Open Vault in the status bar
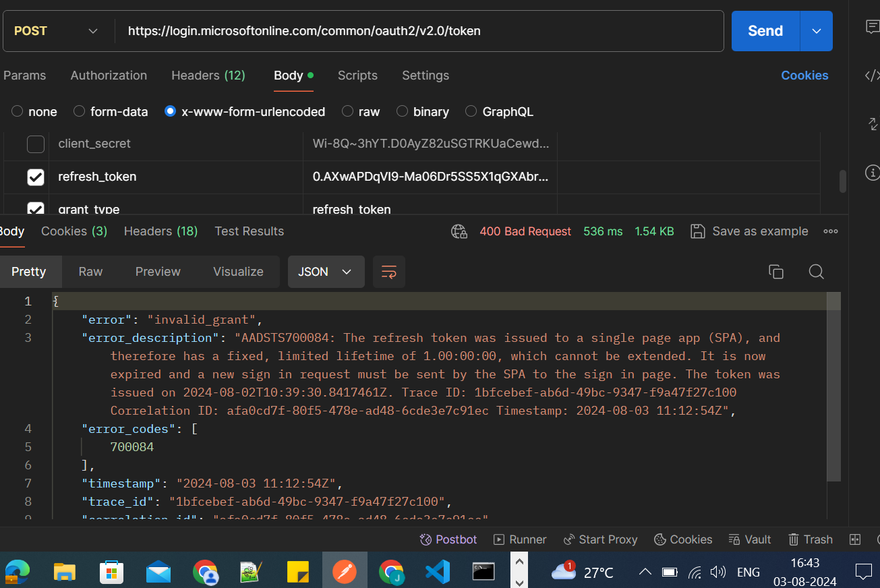Viewport: 880px width, 588px height. tap(750, 539)
